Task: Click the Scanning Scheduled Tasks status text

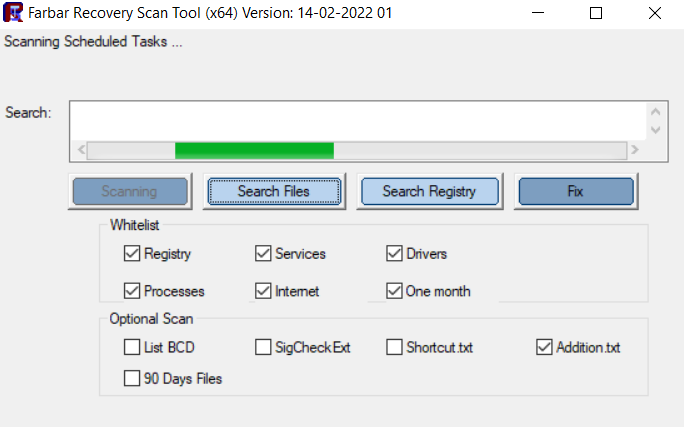Action: 93,42
